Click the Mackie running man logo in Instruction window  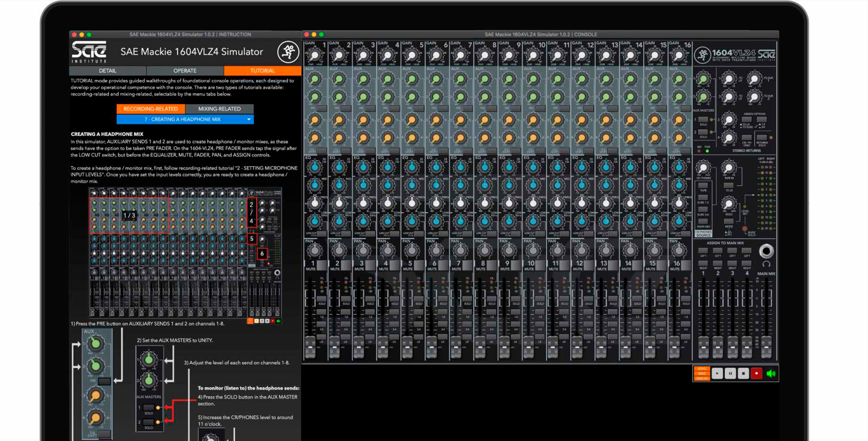click(x=288, y=52)
